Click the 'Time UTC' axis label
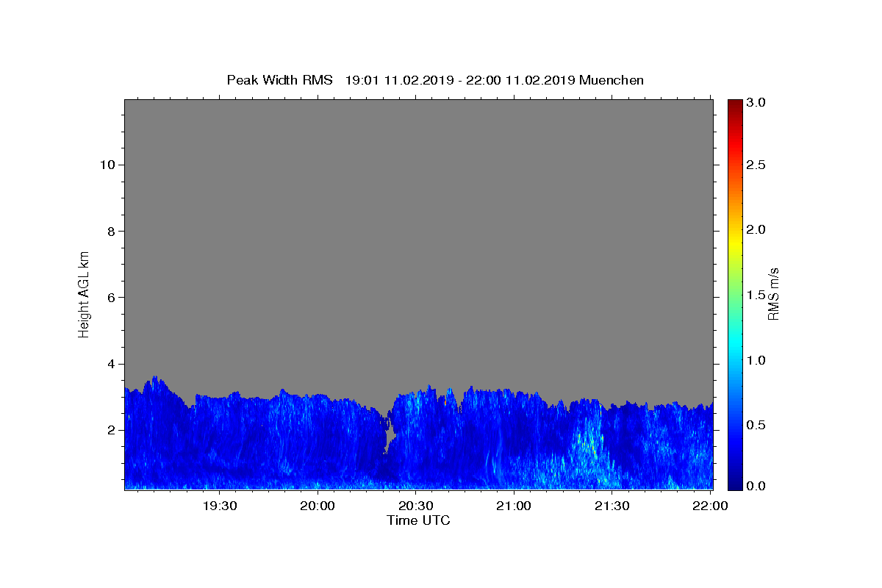This screenshot has width=882, height=588. click(x=418, y=520)
